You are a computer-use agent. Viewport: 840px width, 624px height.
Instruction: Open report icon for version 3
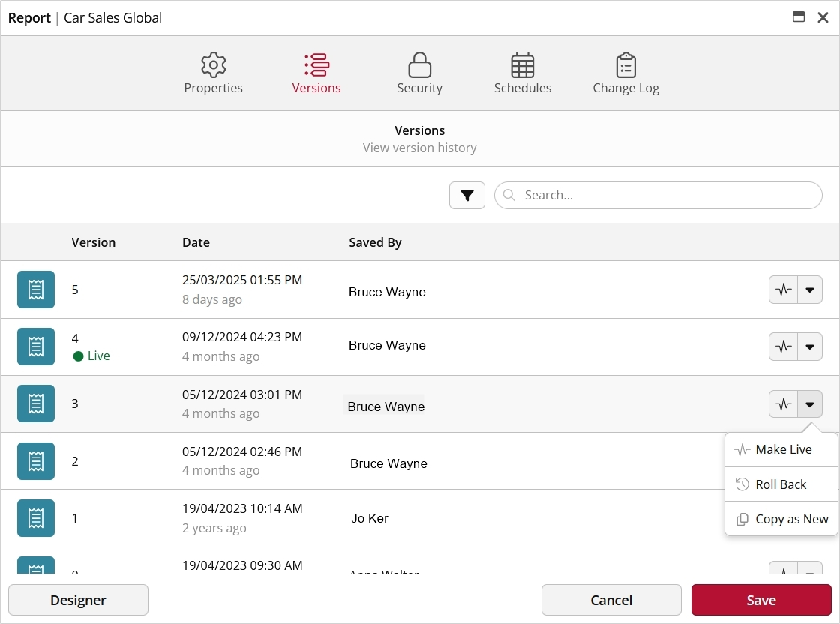tap(36, 403)
